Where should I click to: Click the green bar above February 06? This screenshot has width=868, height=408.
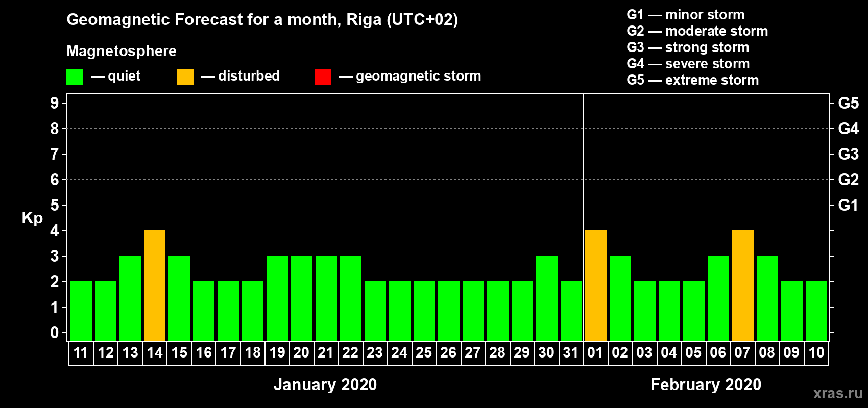(x=718, y=298)
